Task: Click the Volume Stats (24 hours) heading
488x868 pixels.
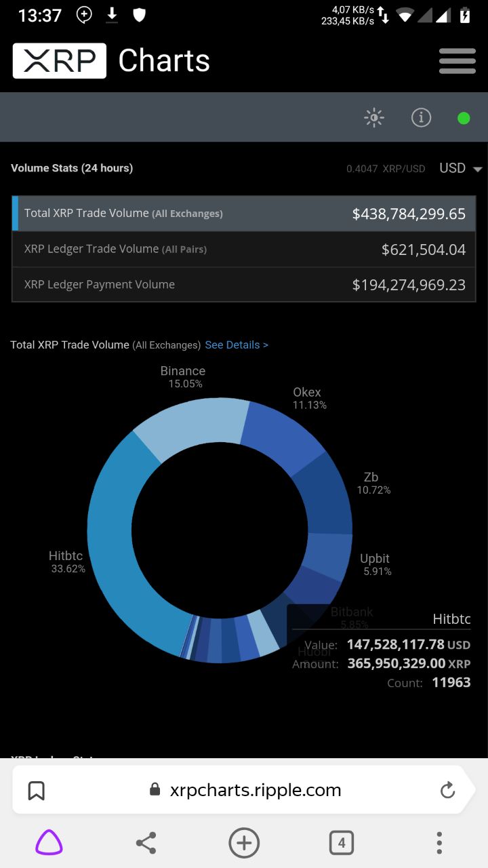Action: (72, 168)
